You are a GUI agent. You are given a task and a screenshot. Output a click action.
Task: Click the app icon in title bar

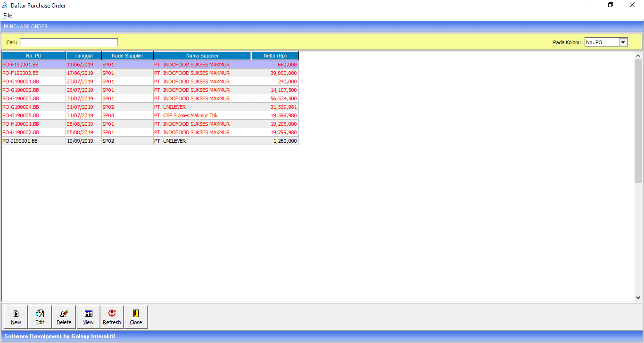click(5, 6)
